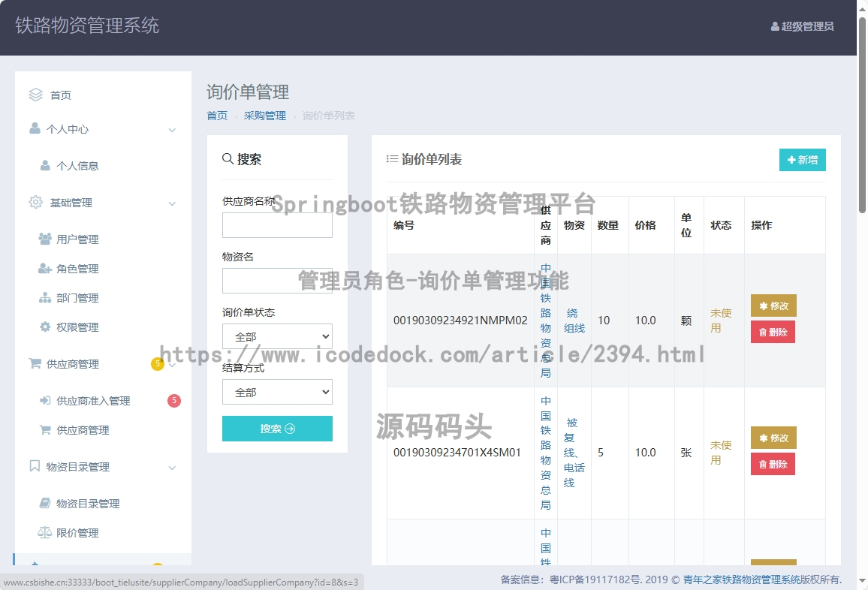Click the 个人中心 user icon
This screenshot has height=590, width=868.
35,128
